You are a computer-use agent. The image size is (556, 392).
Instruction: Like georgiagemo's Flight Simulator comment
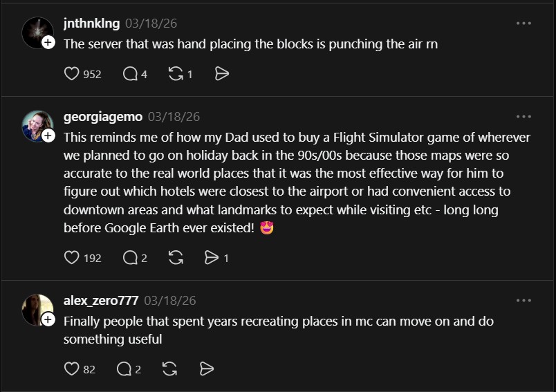72,258
